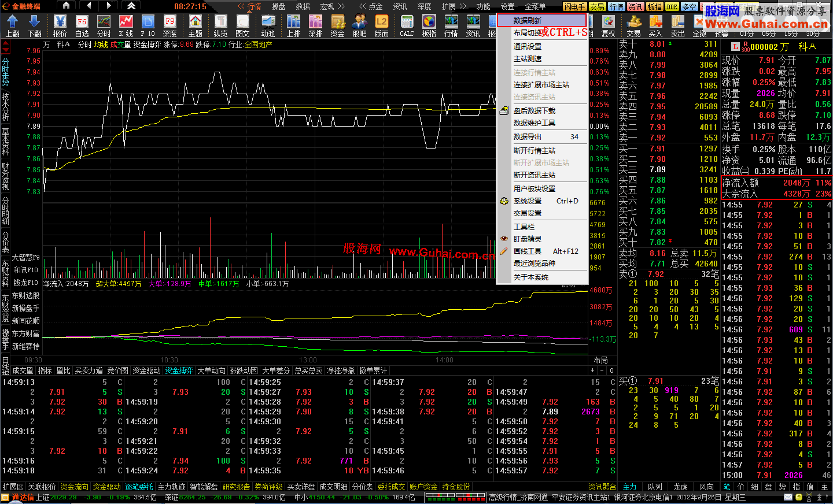Open 持仓股份 bottom tab
The image size is (833, 504).
[456, 487]
